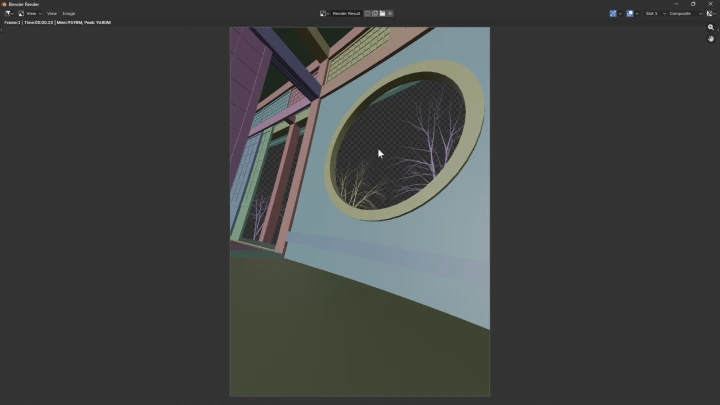Screen dimensions: 720x405
Task: Create new image with the duplicate icon
Action: [375, 14]
